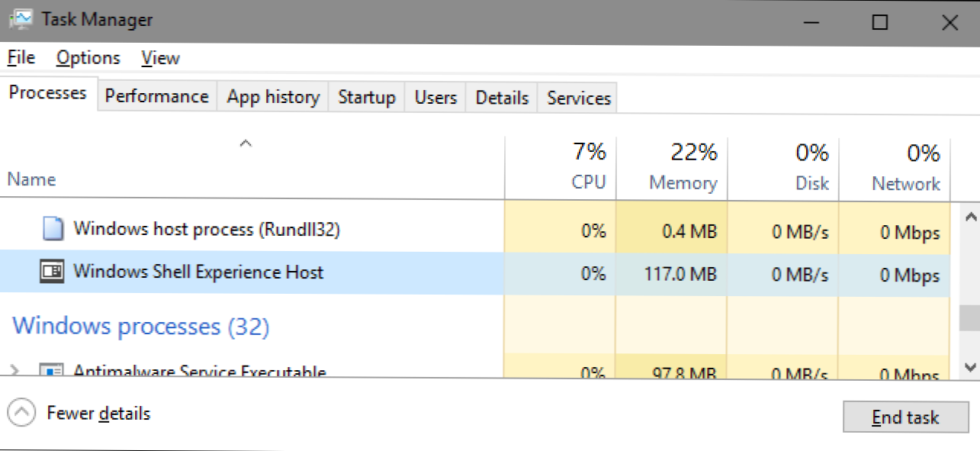Go to the Startup tab
This screenshot has width=980, height=451.
point(367,98)
